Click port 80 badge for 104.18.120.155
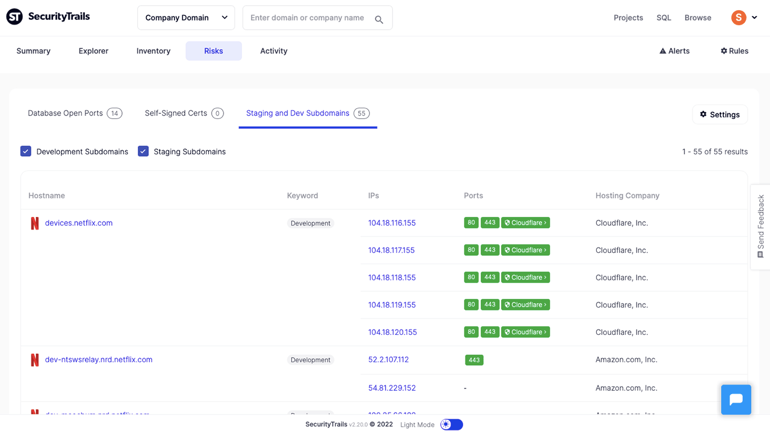770x434 pixels. click(x=471, y=332)
